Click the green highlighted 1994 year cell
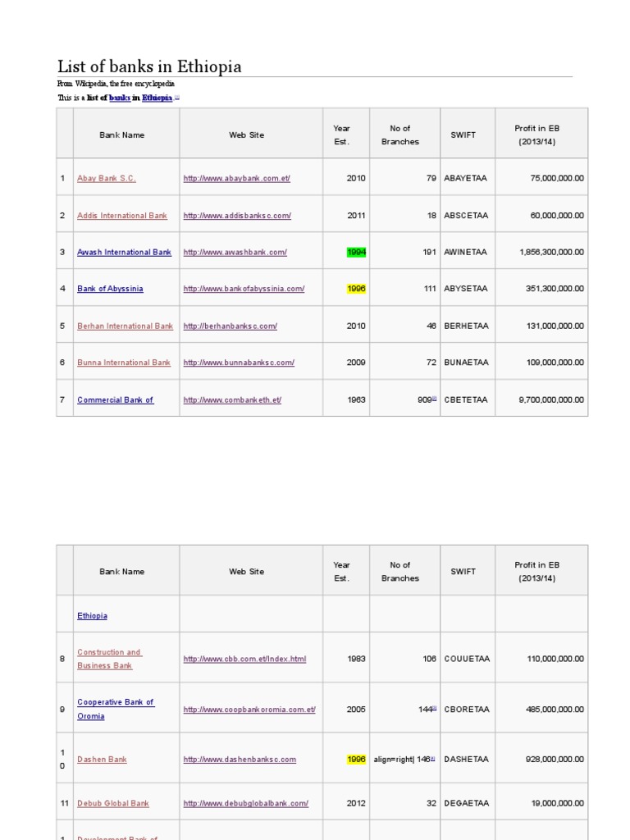Image resolution: width=630 pixels, height=840 pixels. pyautogui.click(x=357, y=253)
